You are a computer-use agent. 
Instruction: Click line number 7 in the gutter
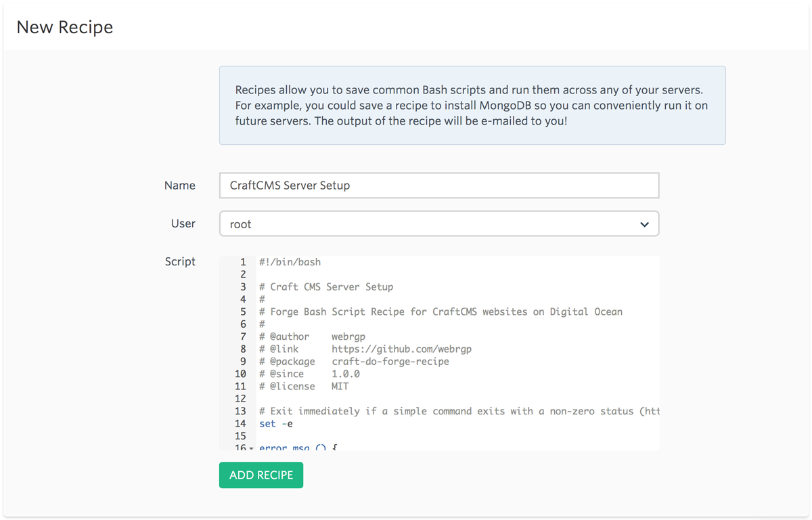tap(243, 337)
